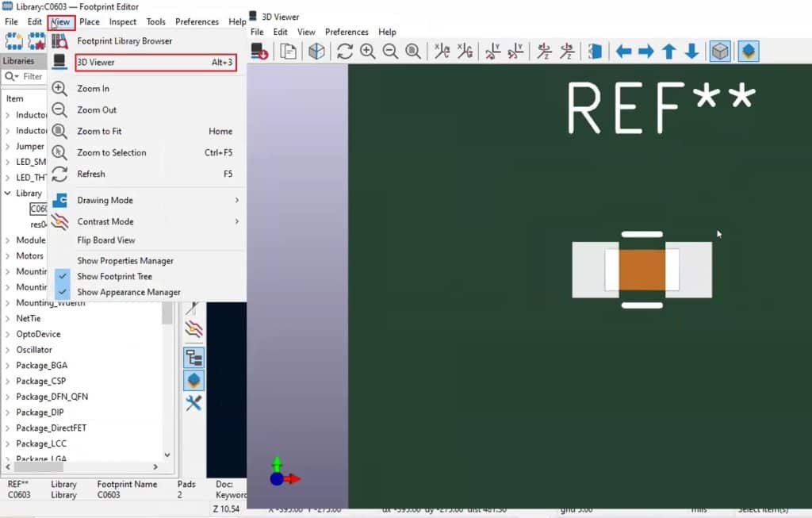Image resolution: width=812 pixels, height=518 pixels.
Task: Choose Zoom to Selection in the View menu
Action: [x=109, y=152]
